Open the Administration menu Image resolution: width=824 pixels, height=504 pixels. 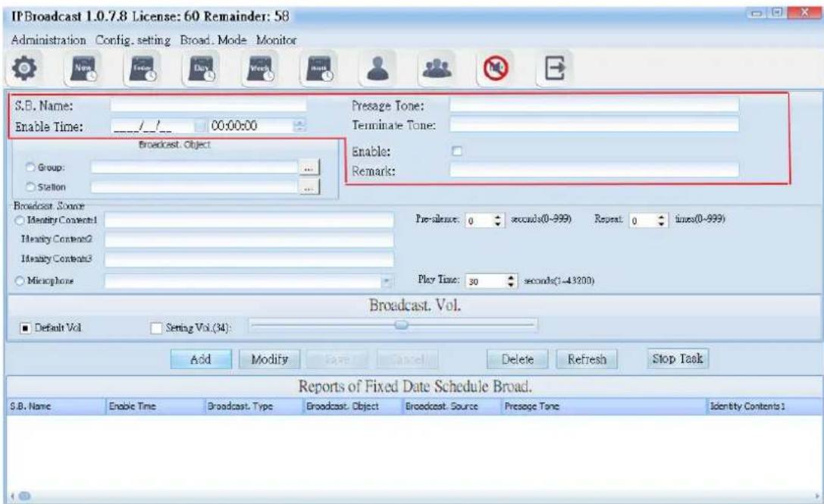coord(49,40)
